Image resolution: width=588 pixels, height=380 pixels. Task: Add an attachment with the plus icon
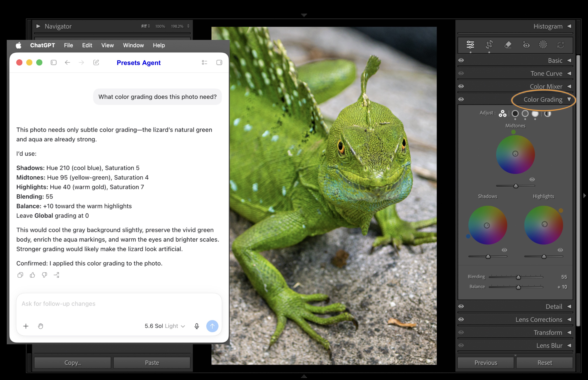[26, 326]
